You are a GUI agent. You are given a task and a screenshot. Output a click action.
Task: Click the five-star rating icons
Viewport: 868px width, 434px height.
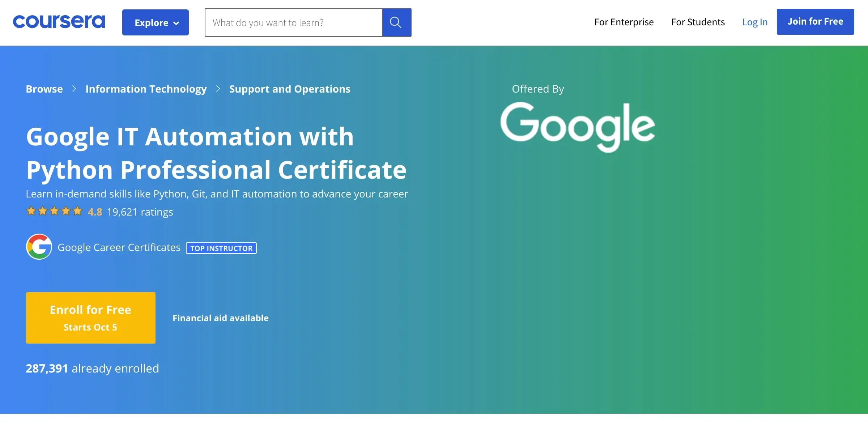point(54,211)
